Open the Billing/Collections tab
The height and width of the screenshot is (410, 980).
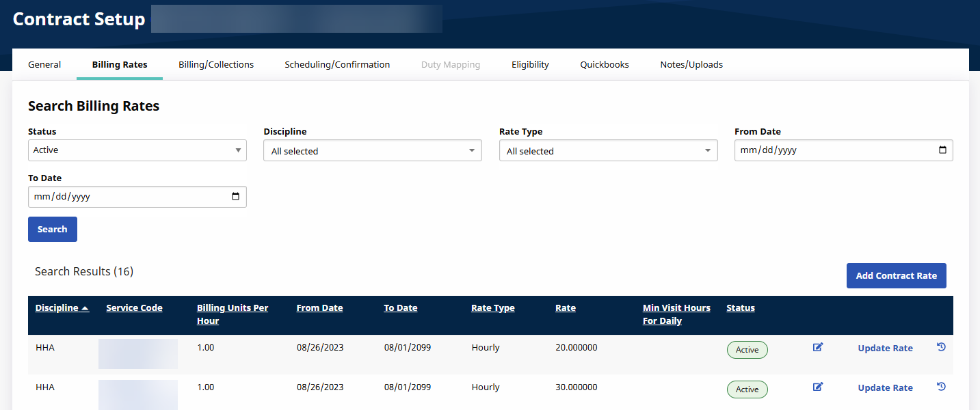tap(216, 65)
